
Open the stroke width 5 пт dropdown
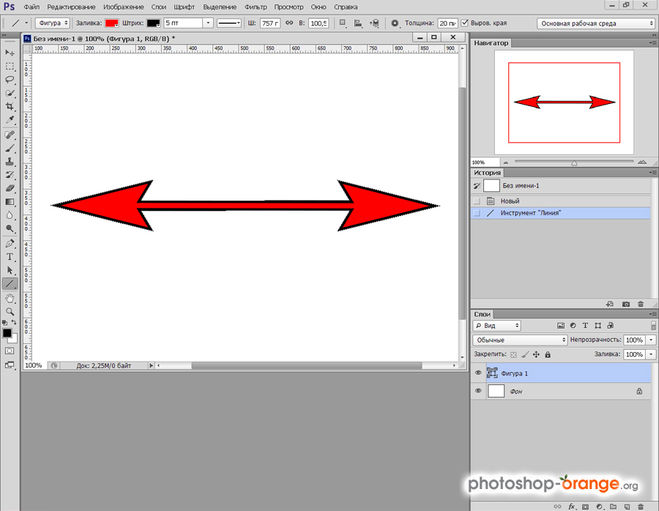click(x=208, y=23)
